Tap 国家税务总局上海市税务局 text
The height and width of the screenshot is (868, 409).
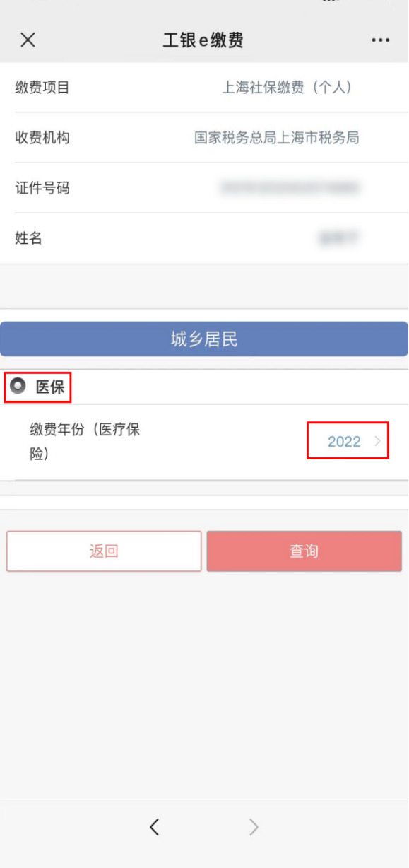coord(277,138)
